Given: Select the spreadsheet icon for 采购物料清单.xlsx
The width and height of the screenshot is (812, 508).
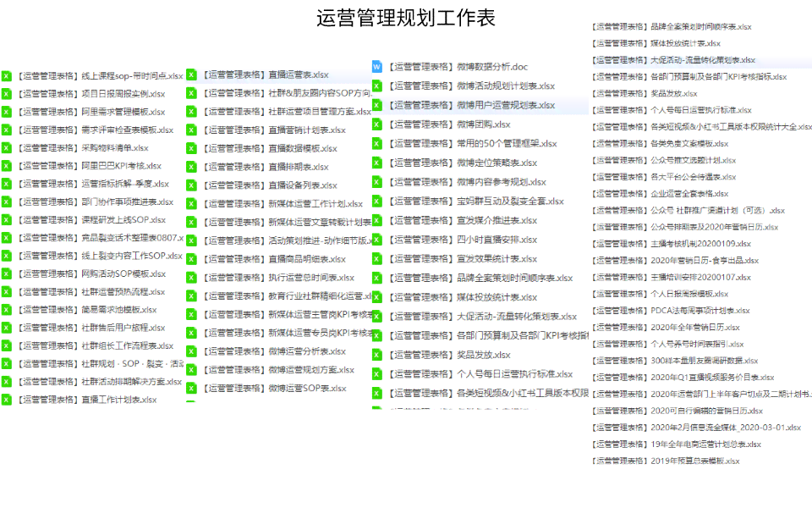Looking at the screenshot, I should (x=6, y=147).
